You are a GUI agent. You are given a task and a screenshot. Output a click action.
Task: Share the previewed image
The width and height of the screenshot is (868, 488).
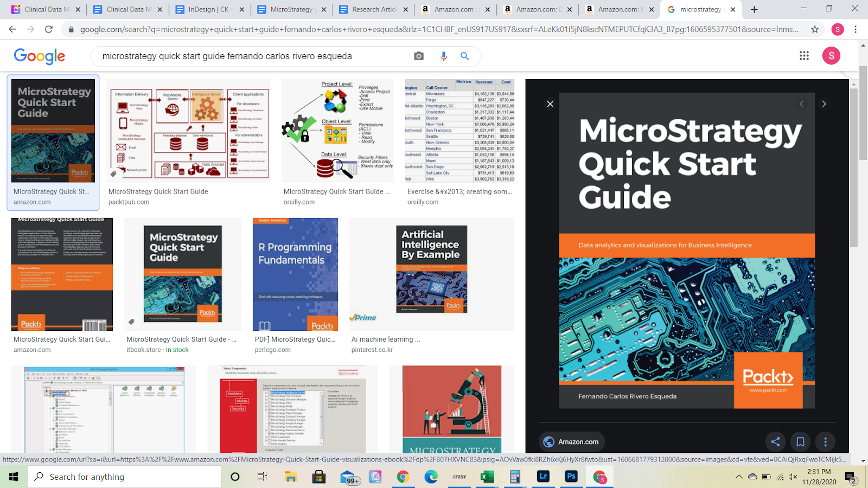point(776,442)
